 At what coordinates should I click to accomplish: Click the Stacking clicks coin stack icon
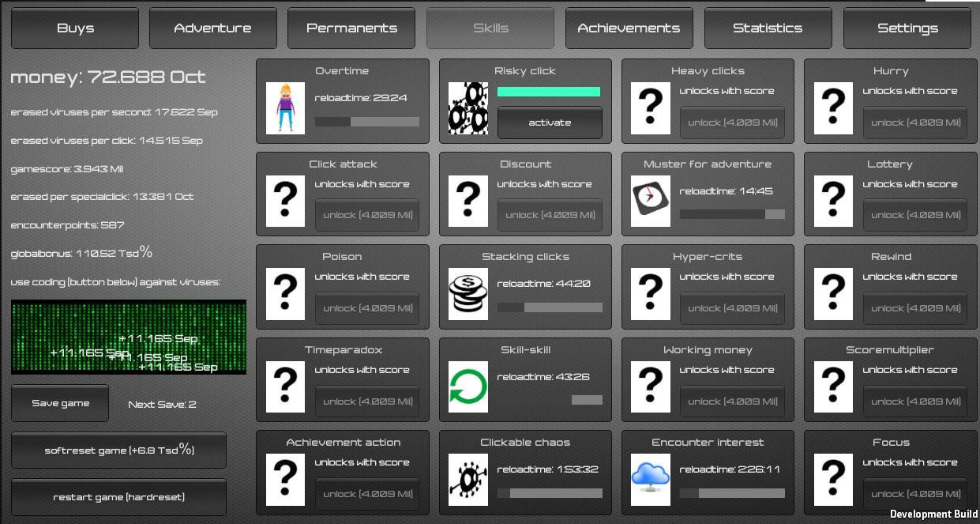[x=468, y=294]
